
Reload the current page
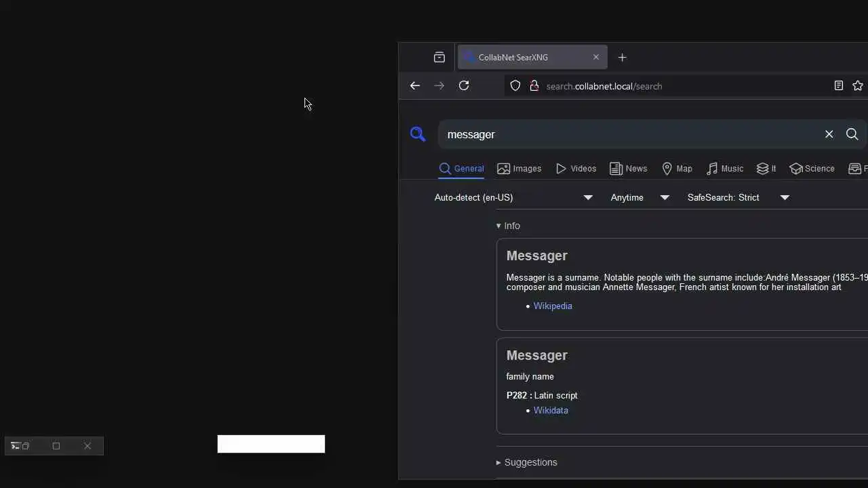[464, 85]
